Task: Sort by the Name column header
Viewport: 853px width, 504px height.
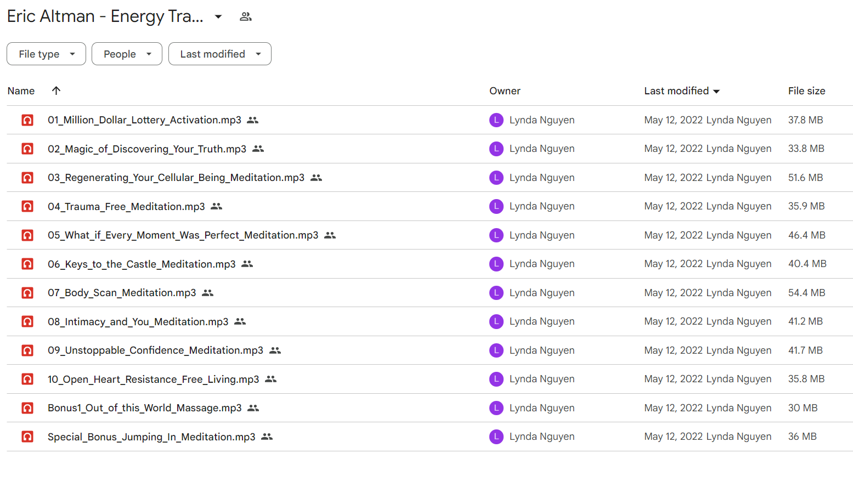Action: [x=21, y=91]
